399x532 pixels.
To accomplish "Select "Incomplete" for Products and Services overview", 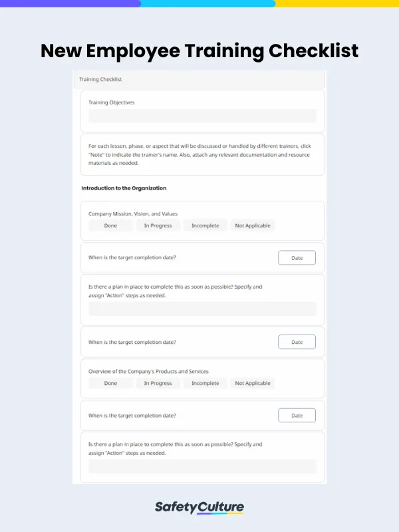I will click(x=205, y=383).
